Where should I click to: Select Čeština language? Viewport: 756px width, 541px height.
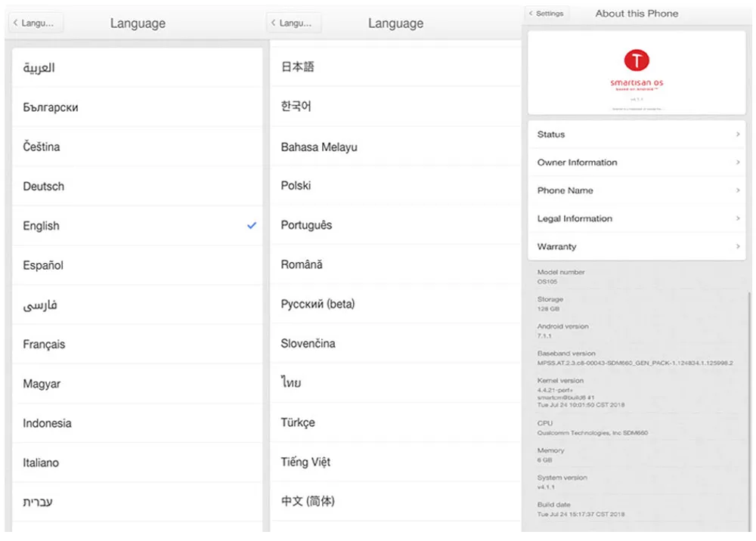tap(138, 147)
